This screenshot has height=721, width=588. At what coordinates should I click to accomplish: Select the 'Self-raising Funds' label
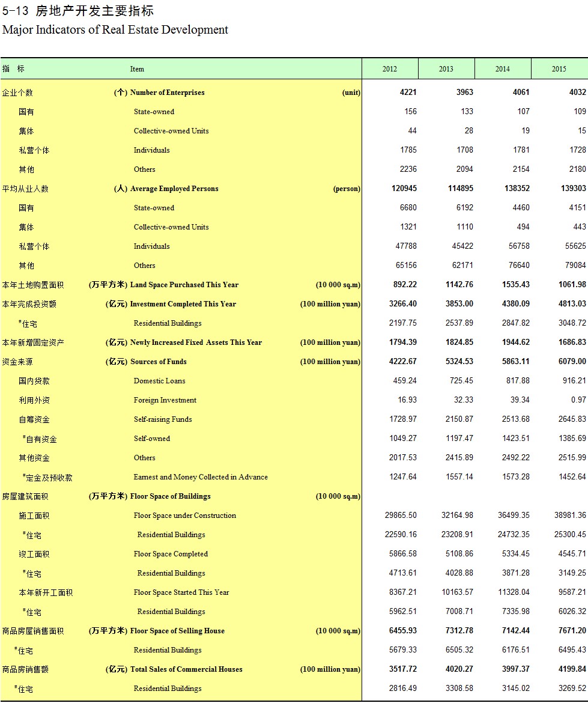pyautogui.click(x=163, y=419)
